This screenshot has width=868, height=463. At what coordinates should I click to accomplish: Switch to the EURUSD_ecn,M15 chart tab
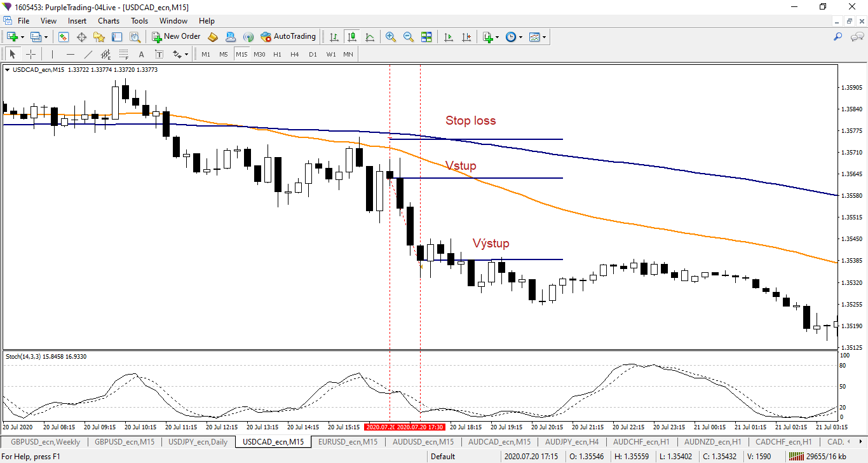point(348,441)
